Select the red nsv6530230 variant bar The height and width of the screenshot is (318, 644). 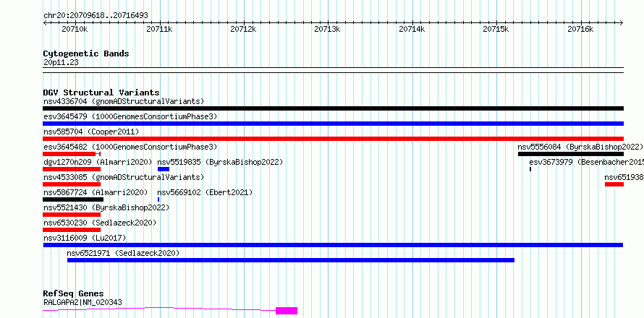(x=72, y=230)
